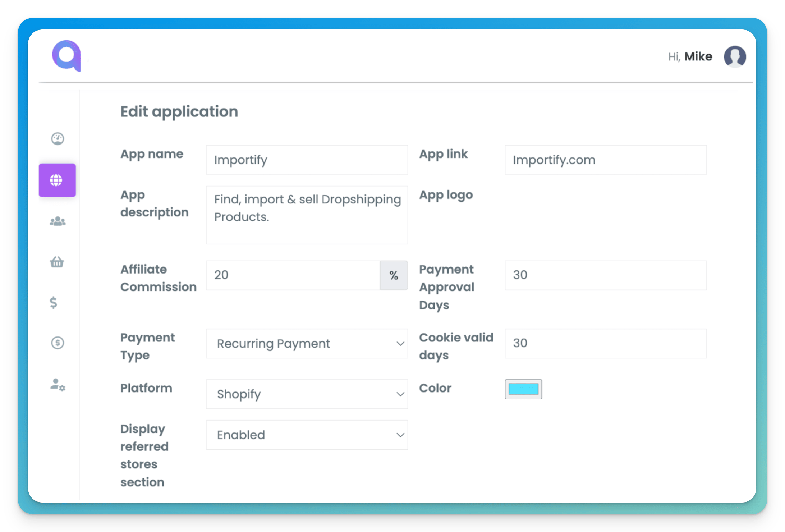Open the Payment Type dropdown

307,343
